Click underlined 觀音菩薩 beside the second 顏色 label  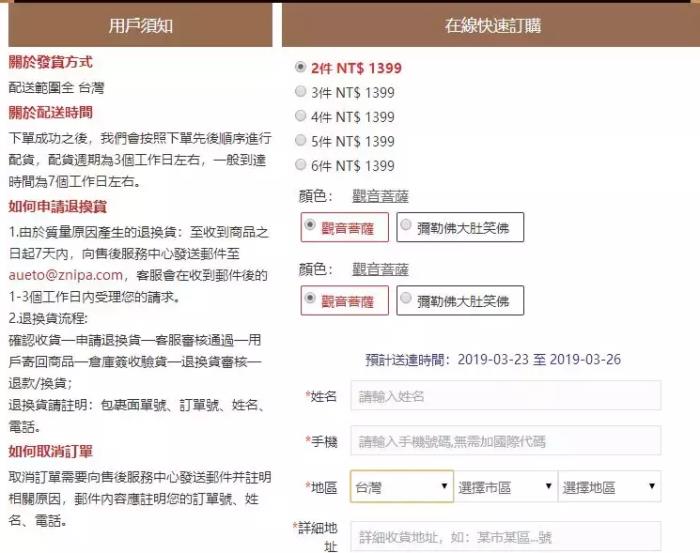[380, 269]
